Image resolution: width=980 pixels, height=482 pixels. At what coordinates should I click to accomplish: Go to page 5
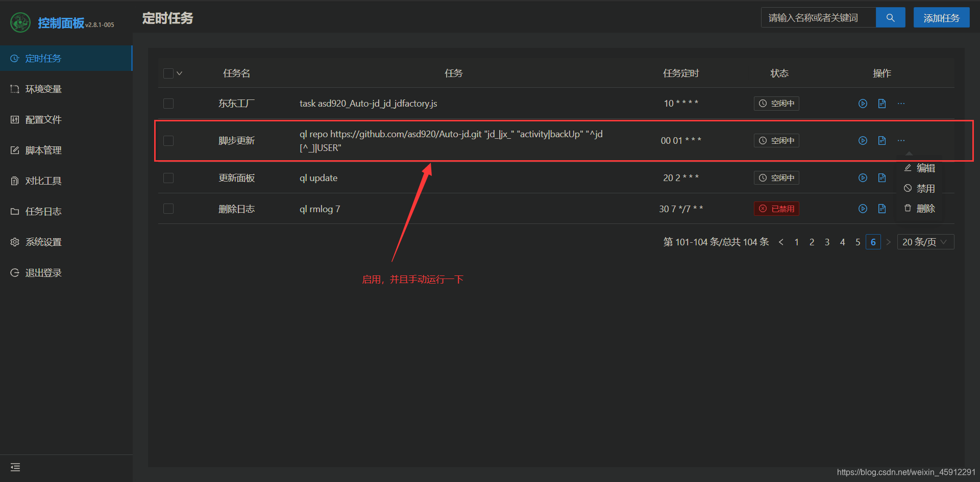point(857,242)
